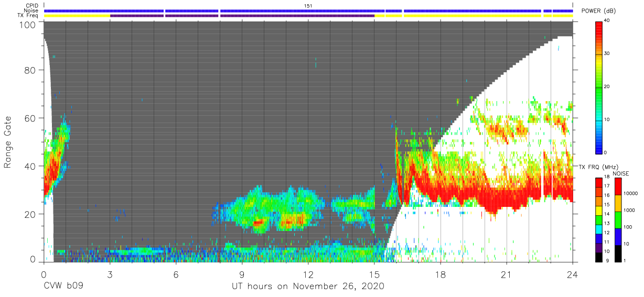
Task: Click the y-axis tick label '20'
Action: pyautogui.click(x=31, y=214)
